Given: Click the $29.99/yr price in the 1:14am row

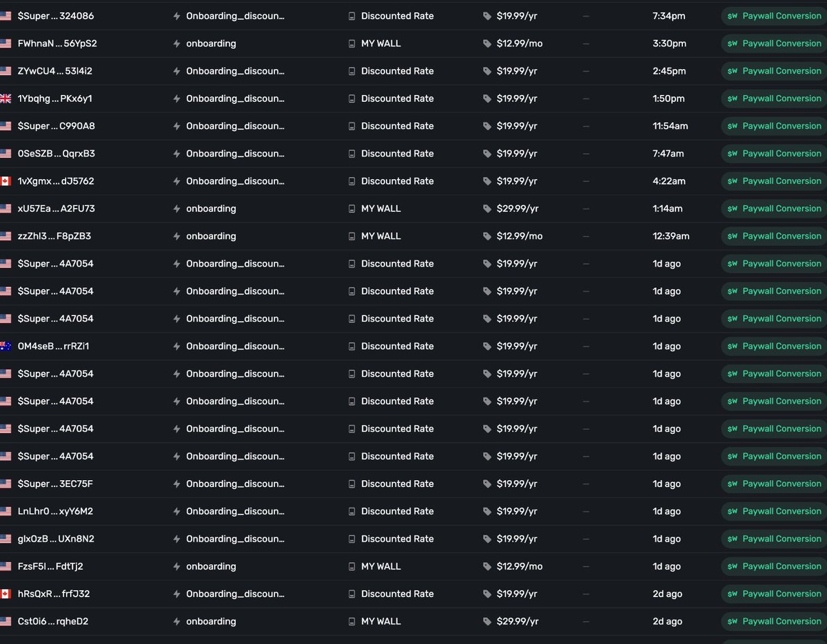Looking at the screenshot, I should click(x=518, y=209).
